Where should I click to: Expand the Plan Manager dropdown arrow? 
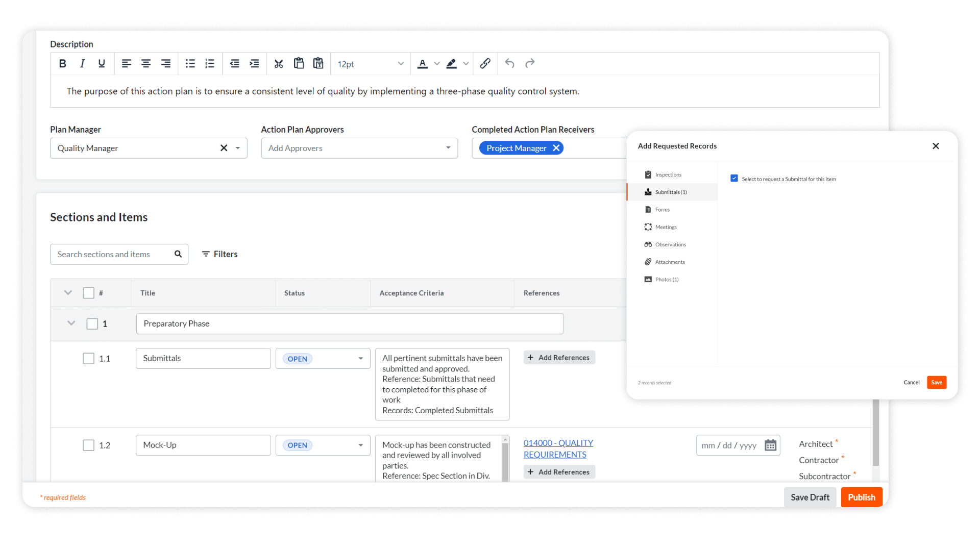[238, 148]
